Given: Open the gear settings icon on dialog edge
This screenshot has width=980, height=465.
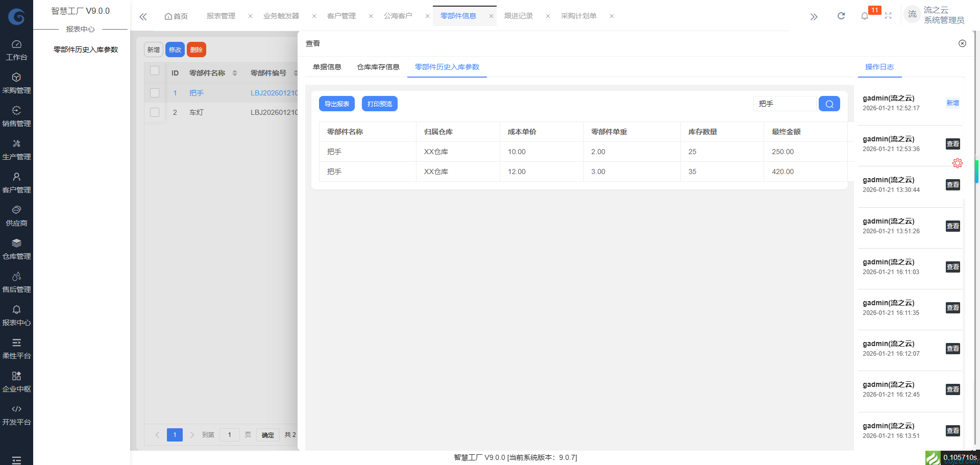Looking at the screenshot, I should pos(957,163).
